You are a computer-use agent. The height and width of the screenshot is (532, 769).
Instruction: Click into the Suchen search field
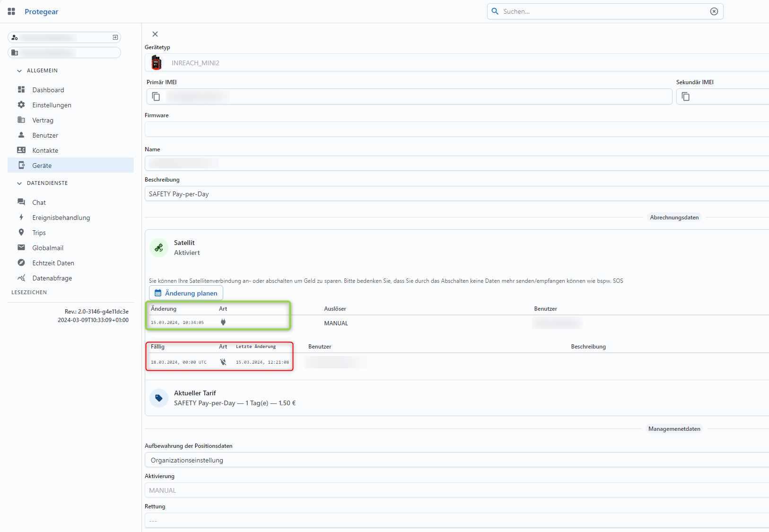tap(601, 11)
